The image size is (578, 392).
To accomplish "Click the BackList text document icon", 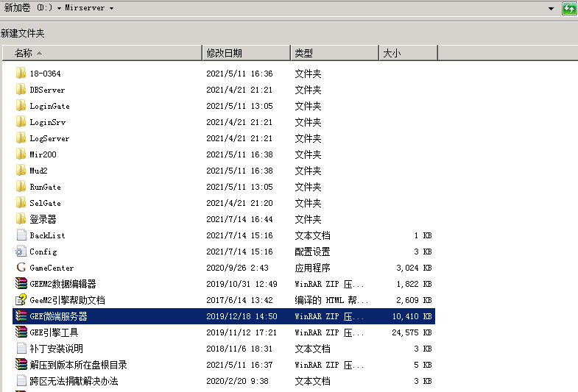I will click(21, 235).
